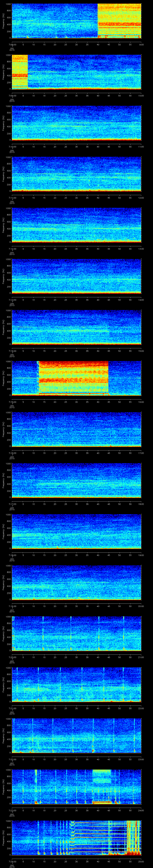Click the 7:08:00 start time label
Image resolution: width=153 pixels, height=868 pixels.
(12, 44)
